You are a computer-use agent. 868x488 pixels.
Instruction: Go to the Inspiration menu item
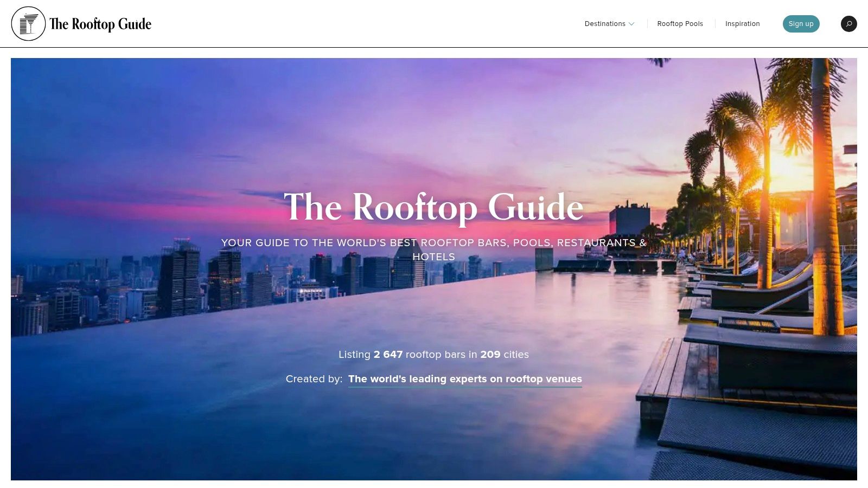[742, 24]
